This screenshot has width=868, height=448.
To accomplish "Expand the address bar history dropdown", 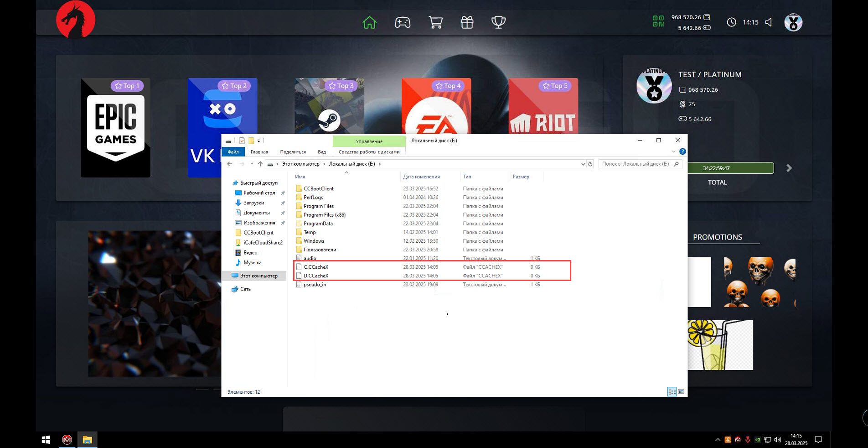I will [583, 164].
